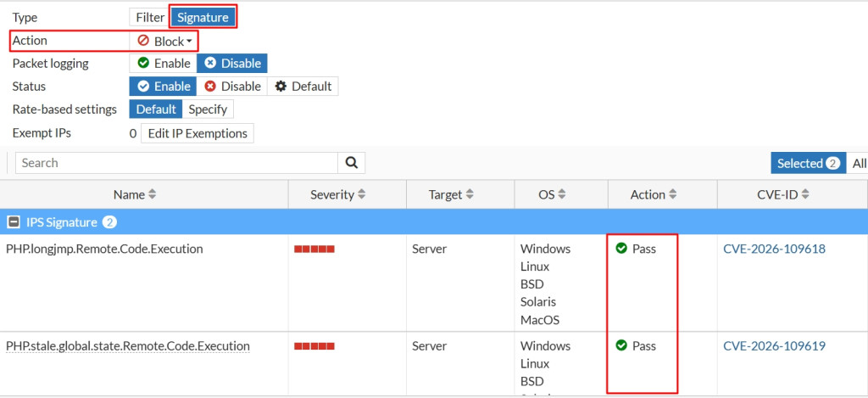Click MacOS OS entry in PHP.longjmp row
The image size is (868, 398).
click(x=540, y=320)
